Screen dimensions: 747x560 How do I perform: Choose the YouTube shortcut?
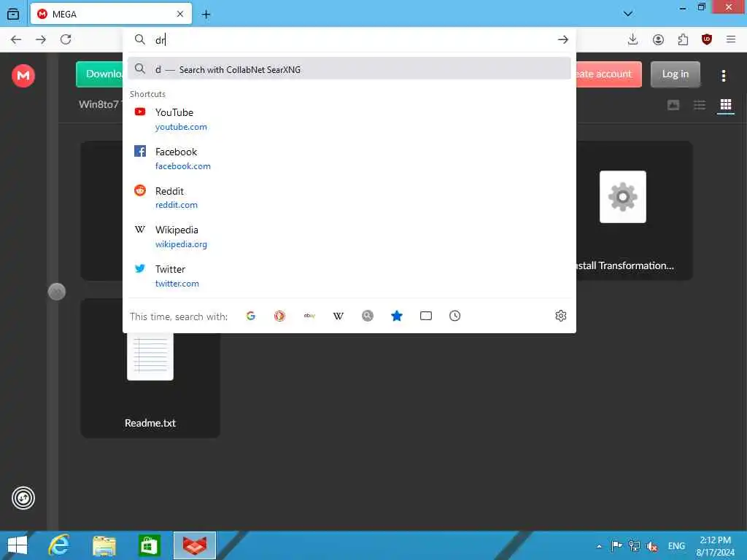pos(349,119)
